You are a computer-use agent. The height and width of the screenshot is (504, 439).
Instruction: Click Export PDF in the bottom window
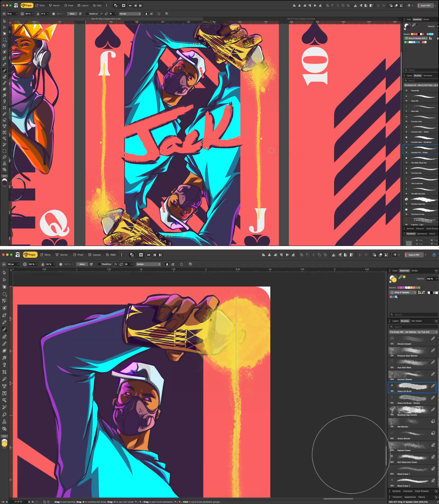(414, 255)
